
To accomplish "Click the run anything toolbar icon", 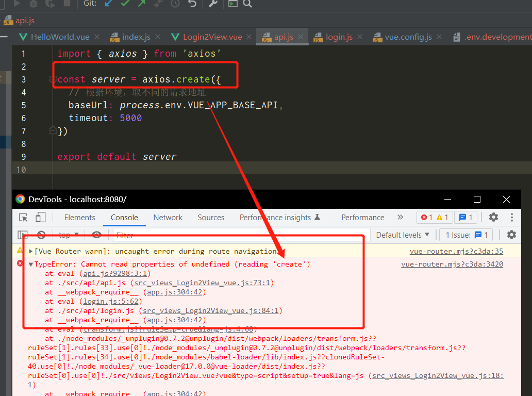I will [233, 4].
